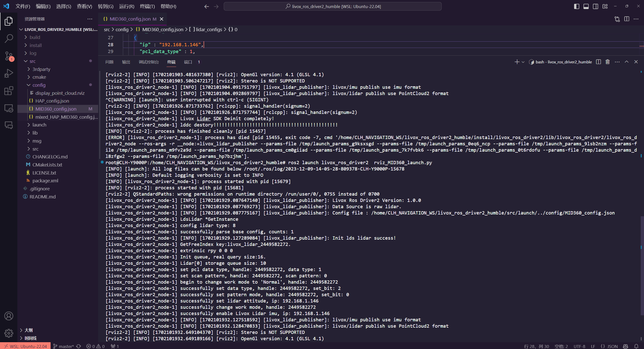Go back with the navigation arrow

click(207, 7)
